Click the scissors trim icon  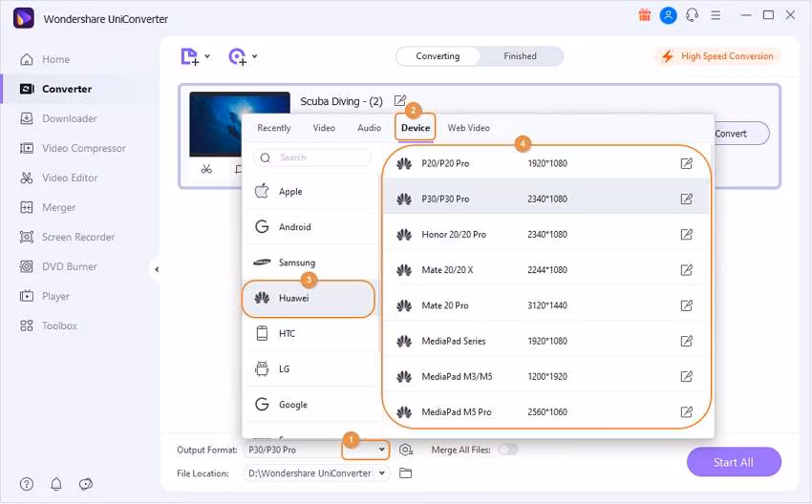(x=206, y=169)
